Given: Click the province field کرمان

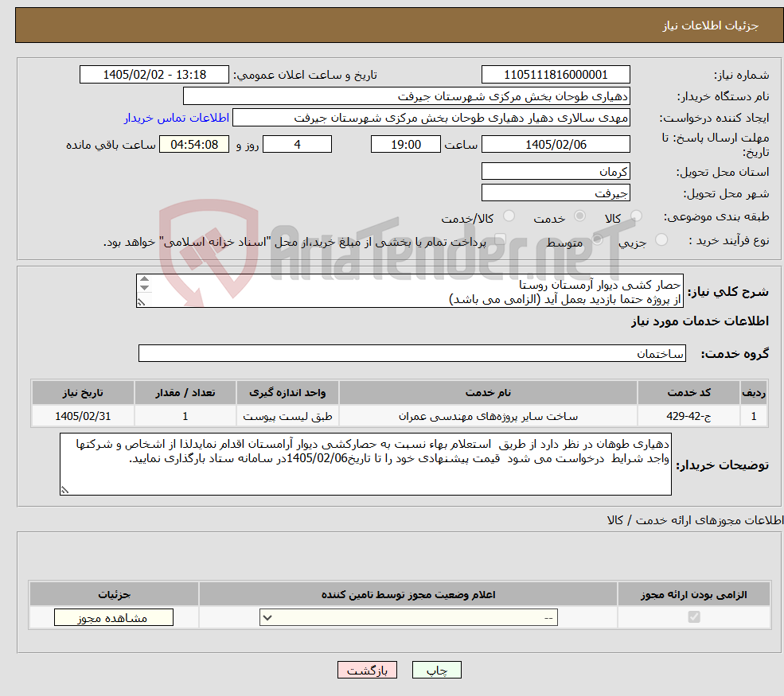Looking at the screenshot, I should 556,171.
